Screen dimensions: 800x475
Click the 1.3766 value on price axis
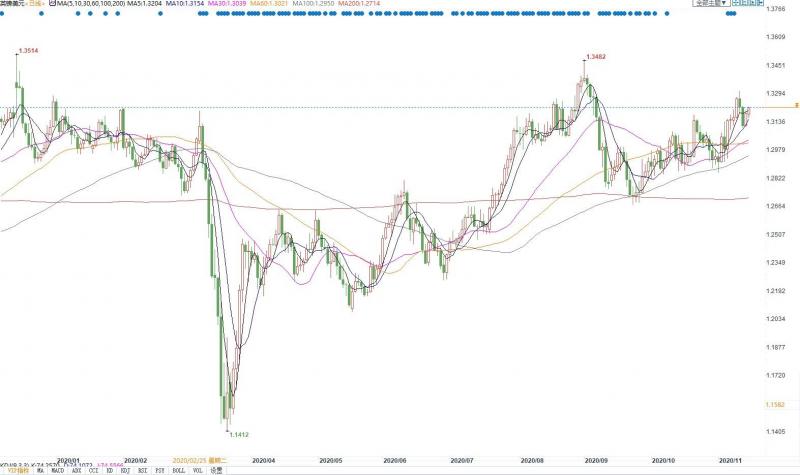775,9
